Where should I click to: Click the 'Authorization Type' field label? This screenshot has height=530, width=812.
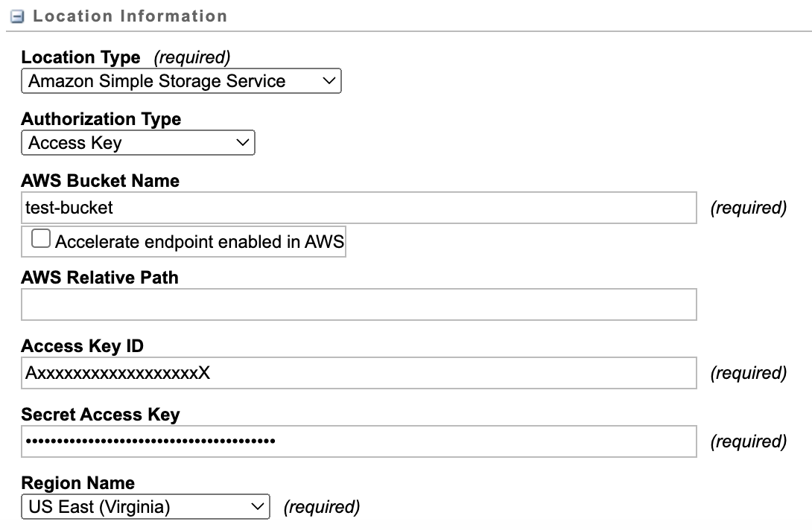click(x=101, y=119)
